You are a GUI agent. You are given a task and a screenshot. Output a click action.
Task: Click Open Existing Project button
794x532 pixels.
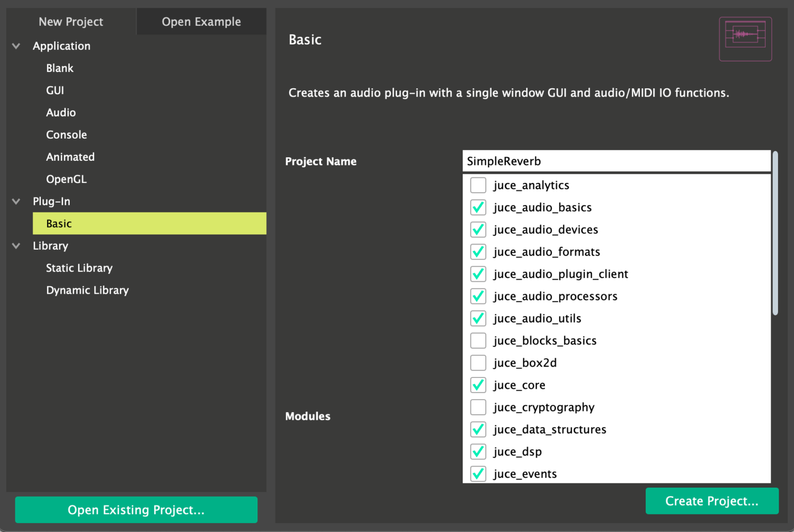click(x=136, y=510)
